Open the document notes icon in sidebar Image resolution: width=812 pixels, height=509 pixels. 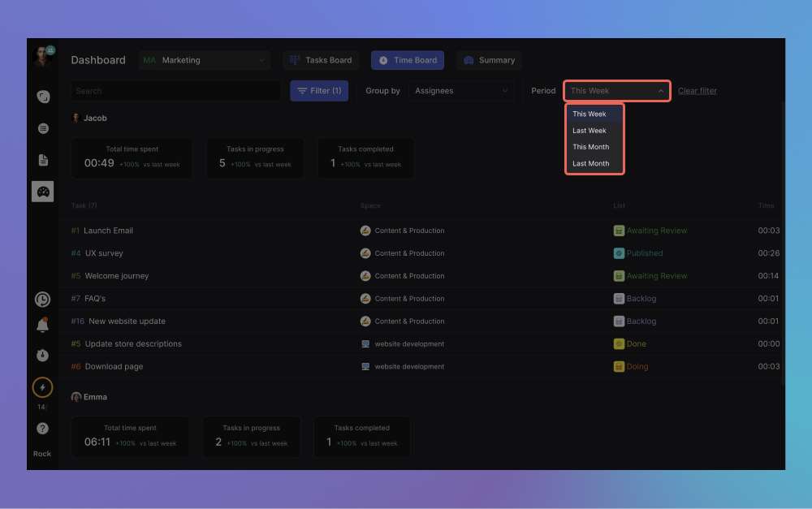click(43, 160)
